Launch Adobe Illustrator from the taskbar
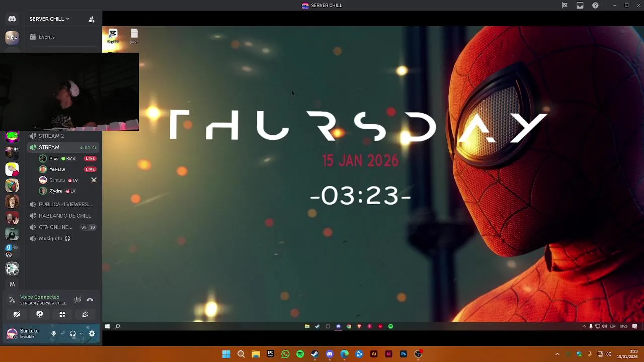644x362 pixels. [x=374, y=354]
